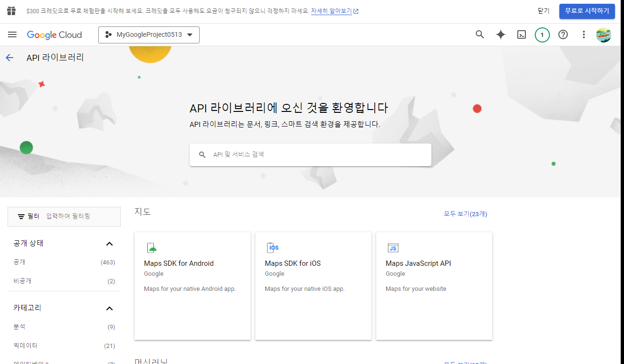Open the help question mark icon
This screenshot has width=624, height=364.
pyautogui.click(x=563, y=34)
